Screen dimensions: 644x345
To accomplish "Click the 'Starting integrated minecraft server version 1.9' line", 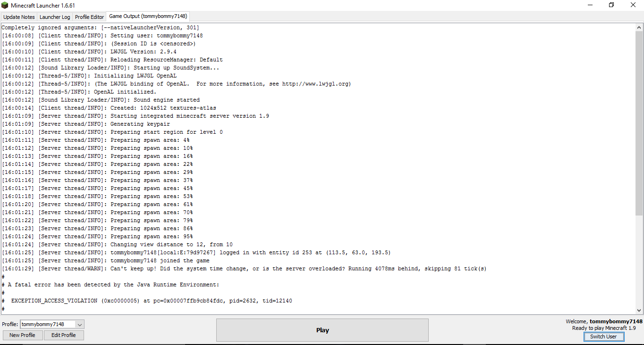I will [136, 116].
